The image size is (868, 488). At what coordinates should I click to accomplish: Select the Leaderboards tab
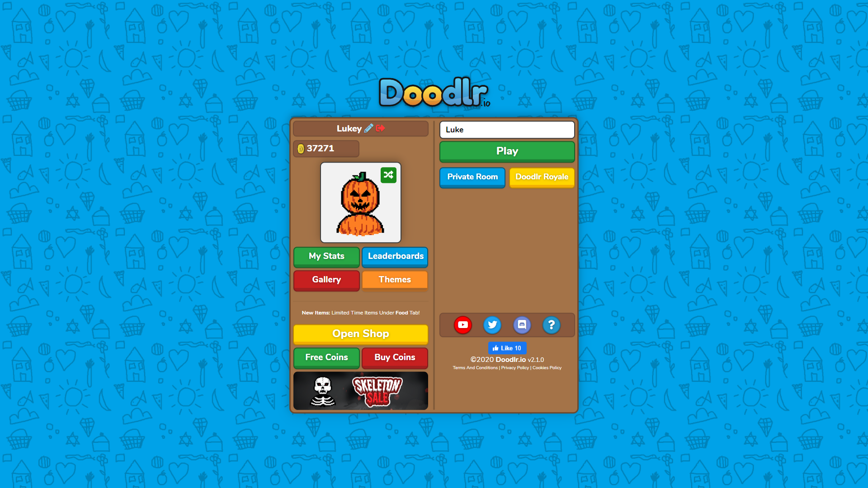pos(394,256)
